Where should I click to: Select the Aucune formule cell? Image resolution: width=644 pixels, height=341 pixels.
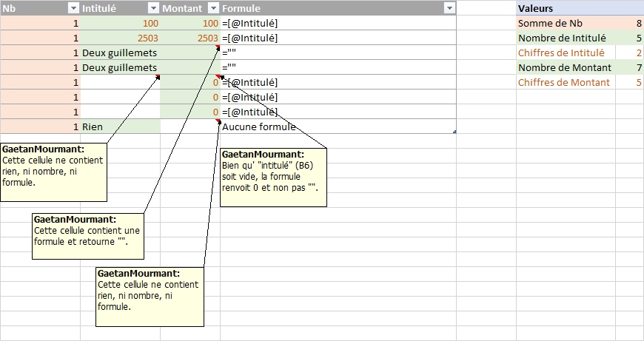tap(338, 126)
